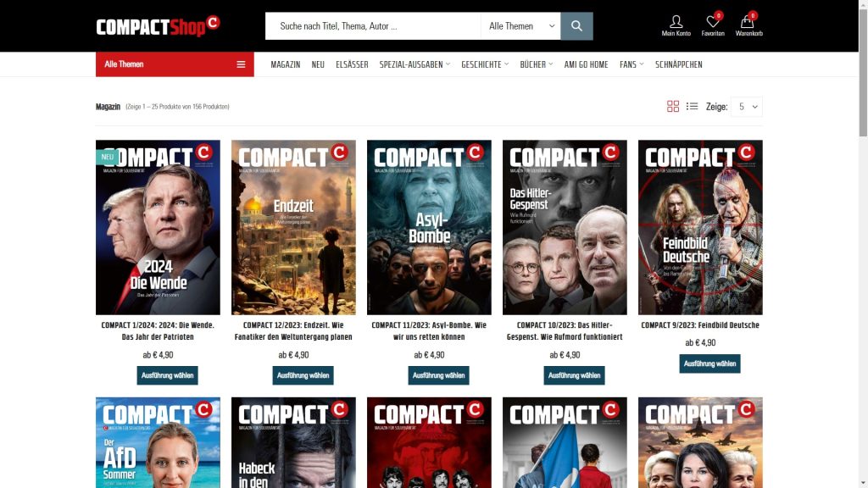Screen dimensions: 868x488
Task: Open the 2024 Die Wende cover thumbnail
Action: 158,227
